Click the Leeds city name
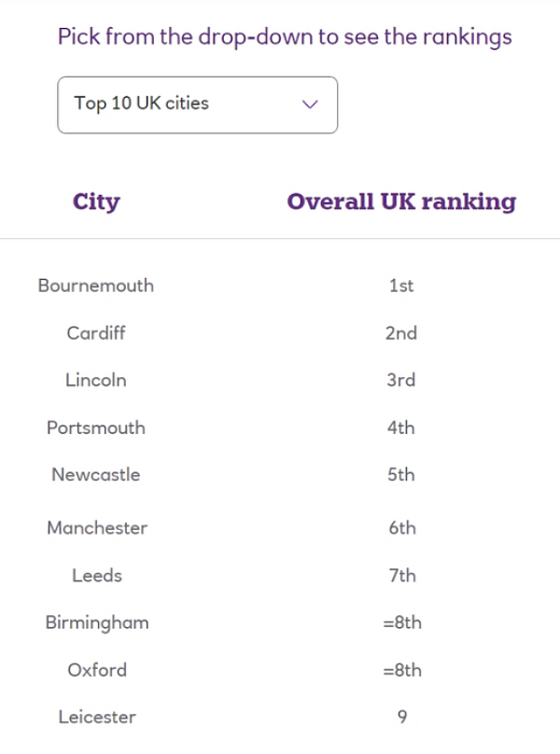The image size is (560, 754). pyautogui.click(x=97, y=576)
